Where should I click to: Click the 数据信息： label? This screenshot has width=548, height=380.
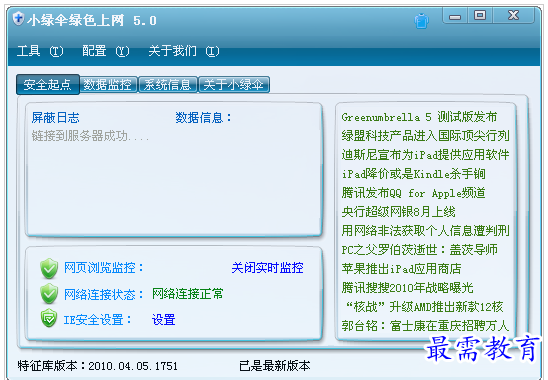(x=204, y=117)
